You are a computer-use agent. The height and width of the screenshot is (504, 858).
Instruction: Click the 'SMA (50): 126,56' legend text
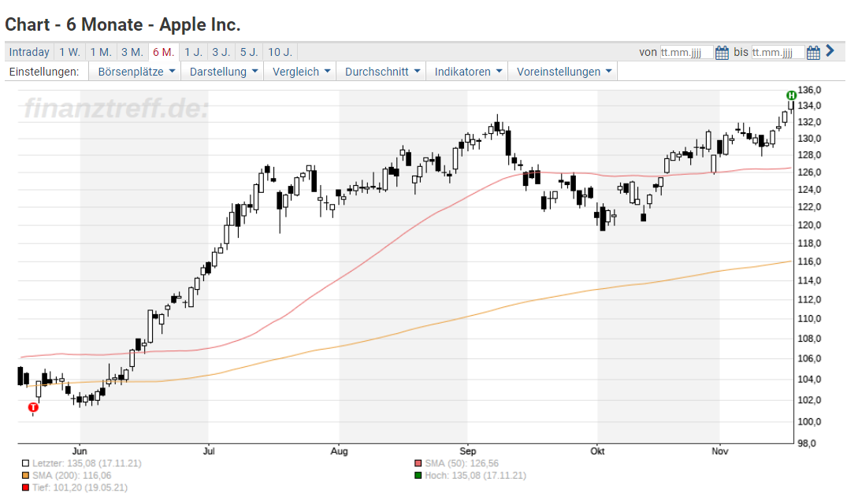[x=462, y=464]
